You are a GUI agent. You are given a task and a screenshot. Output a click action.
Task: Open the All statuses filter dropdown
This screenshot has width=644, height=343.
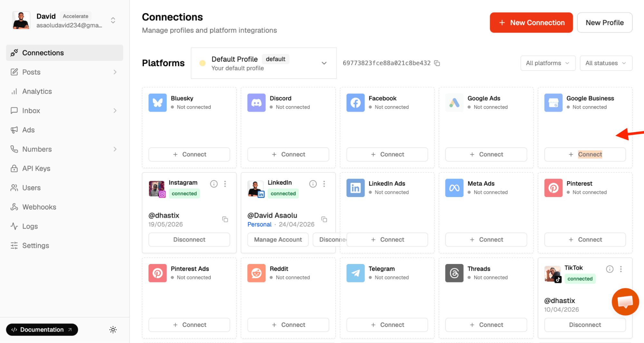606,63
